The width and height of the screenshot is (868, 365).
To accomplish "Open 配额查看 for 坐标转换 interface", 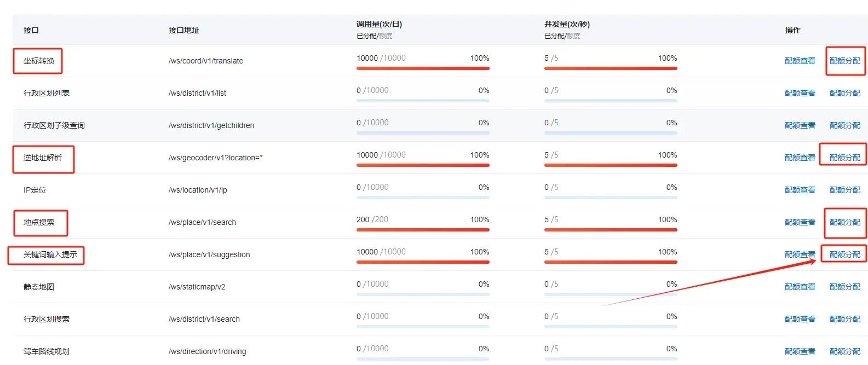I will pos(800,61).
